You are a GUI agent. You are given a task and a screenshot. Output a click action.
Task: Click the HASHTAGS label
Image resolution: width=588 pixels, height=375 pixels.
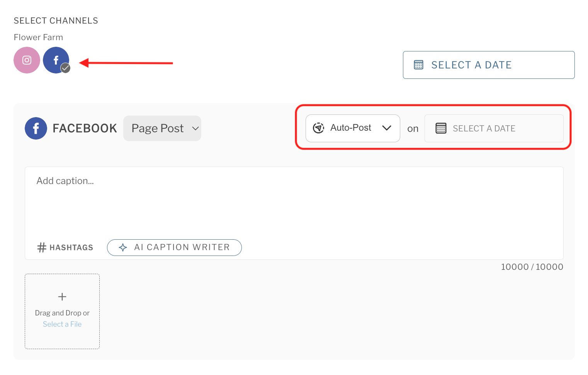click(71, 247)
